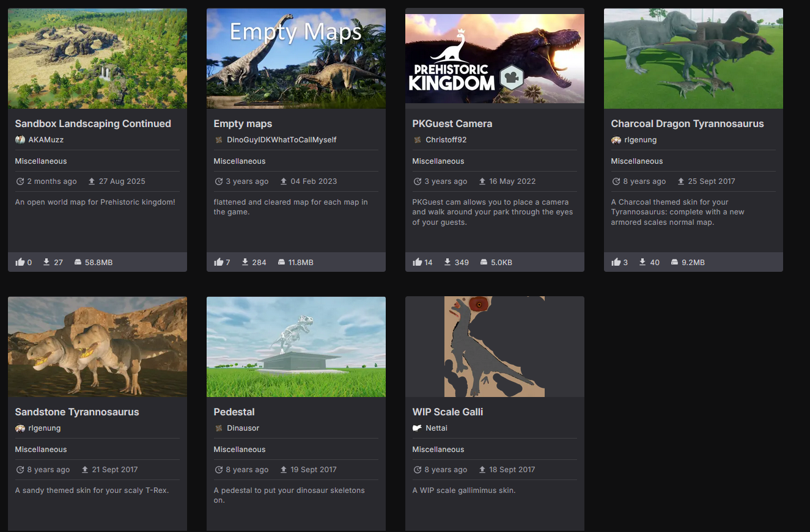Image resolution: width=810 pixels, height=532 pixels.
Task: Click the WIP Scale Galli title
Action: [x=448, y=412]
